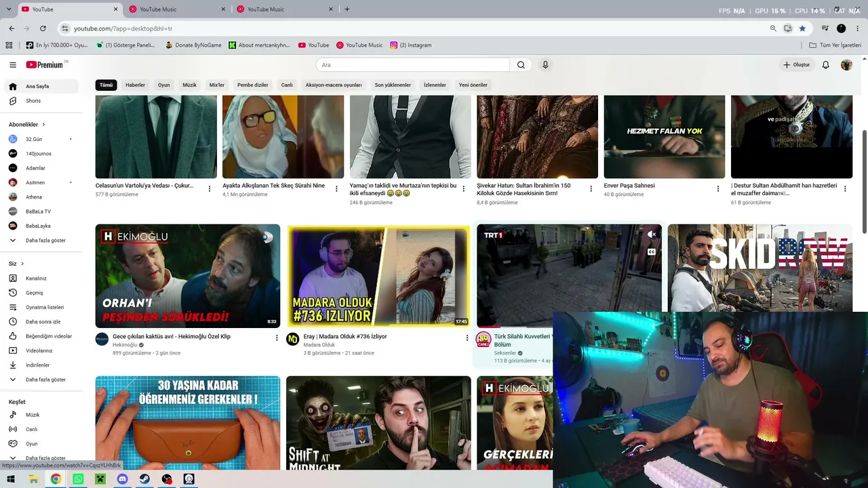Image resolution: width=868 pixels, height=488 pixels.
Task: Start voice search with the microphone
Action: [545, 65]
